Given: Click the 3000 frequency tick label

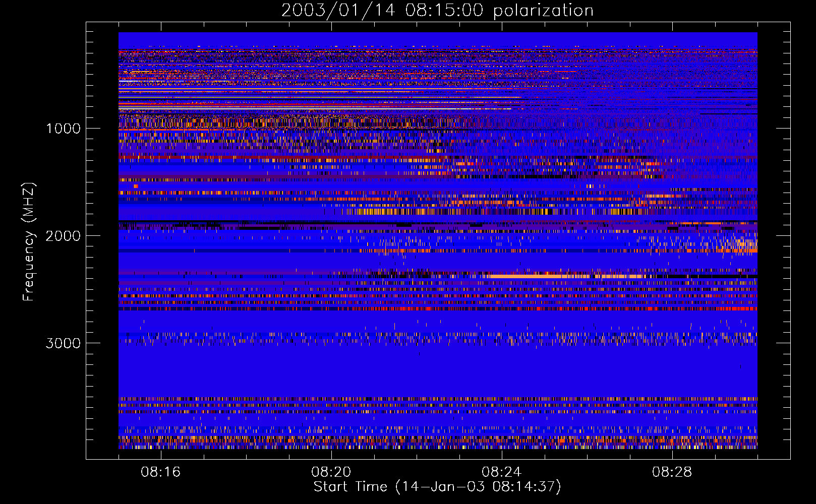Looking at the screenshot, I should click(63, 343).
